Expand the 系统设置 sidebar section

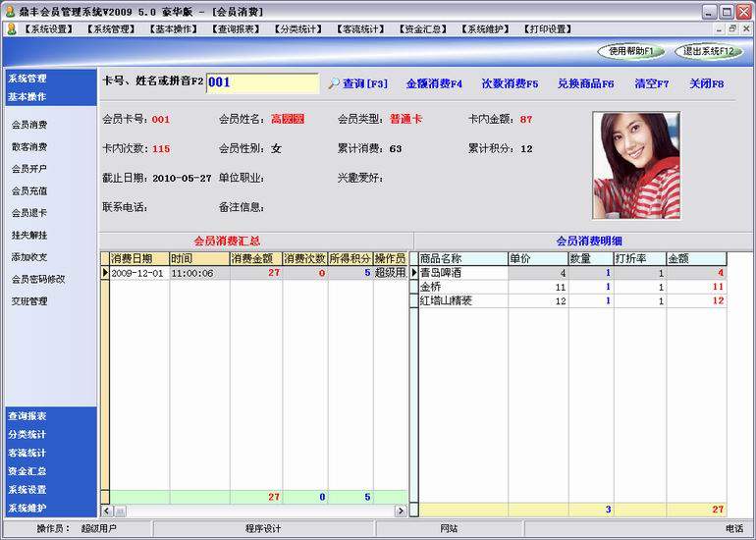click(27, 489)
